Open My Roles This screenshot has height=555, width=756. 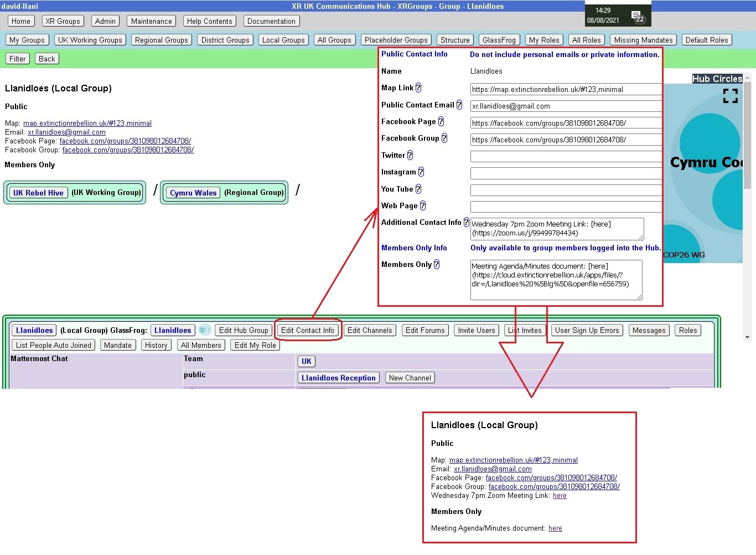(x=544, y=40)
